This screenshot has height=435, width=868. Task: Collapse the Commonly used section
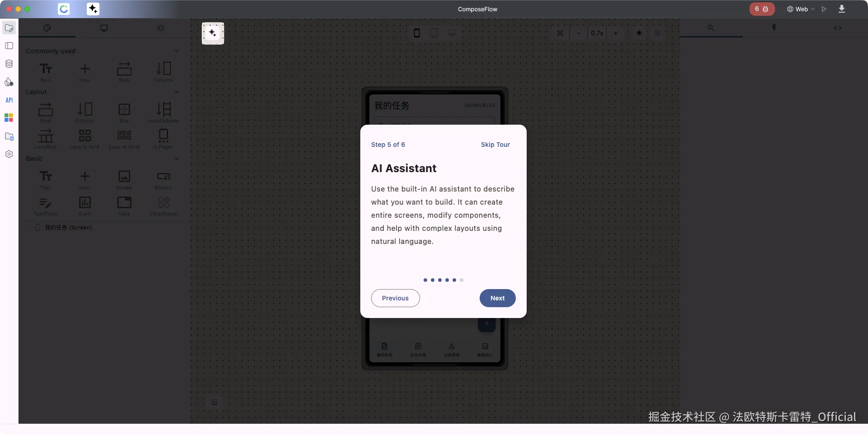tap(176, 51)
